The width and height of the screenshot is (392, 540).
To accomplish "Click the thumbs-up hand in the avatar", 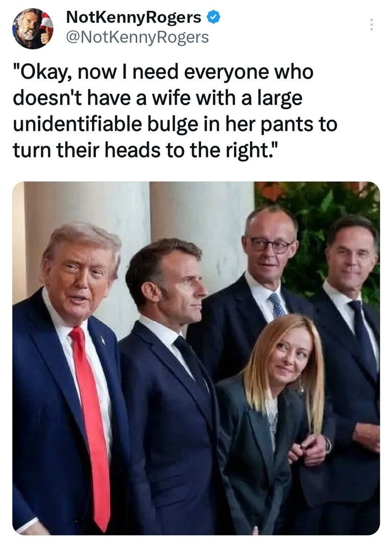I will click(x=45, y=37).
